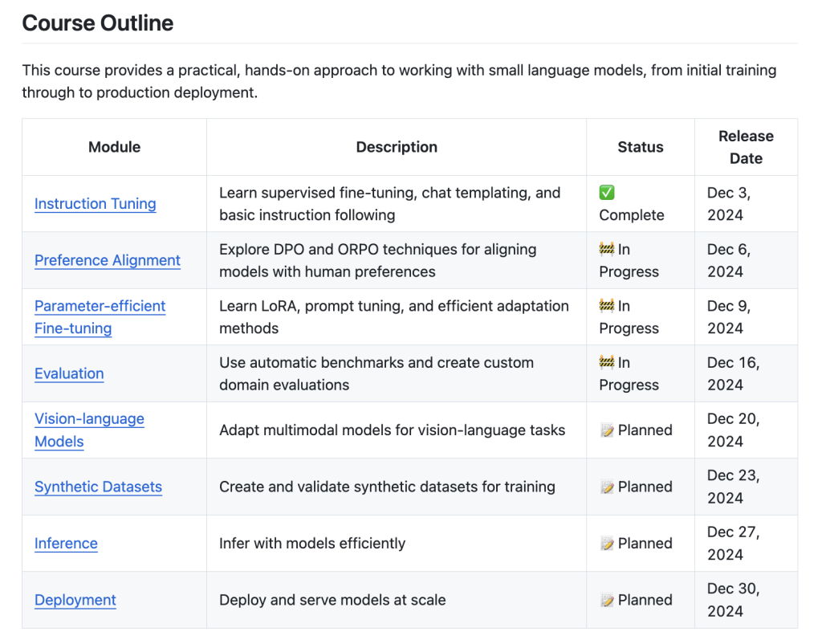Viewport: 822px width, 644px height.
Task: Click memo icon in Synthetic Datasets row
Action: point(607,487)
